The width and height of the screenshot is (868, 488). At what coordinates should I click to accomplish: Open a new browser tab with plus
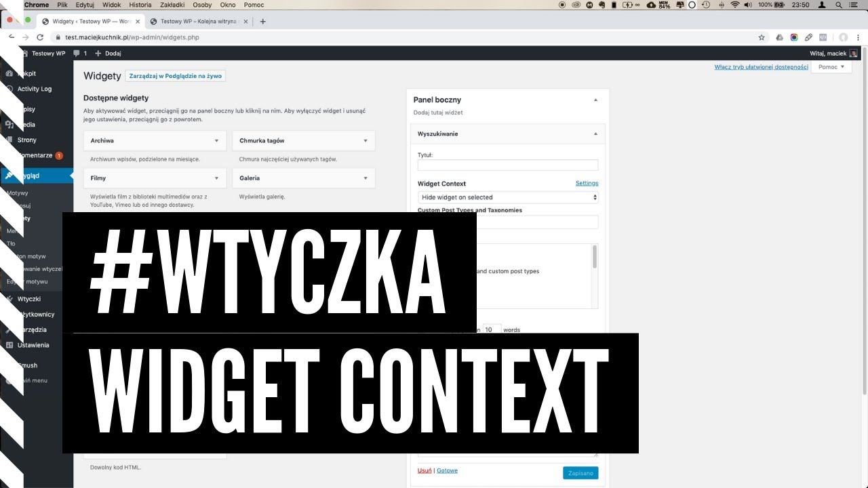pyautogui.click(x=263, y=21)
